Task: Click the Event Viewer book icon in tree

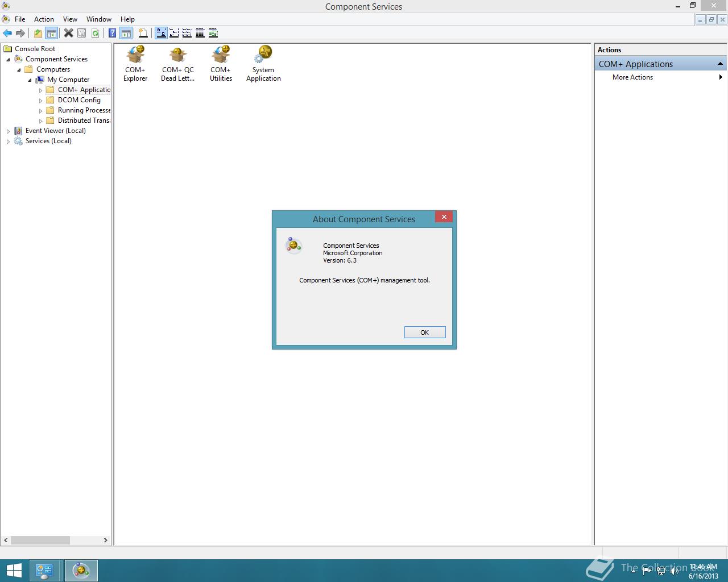Action: pos(18,131)
